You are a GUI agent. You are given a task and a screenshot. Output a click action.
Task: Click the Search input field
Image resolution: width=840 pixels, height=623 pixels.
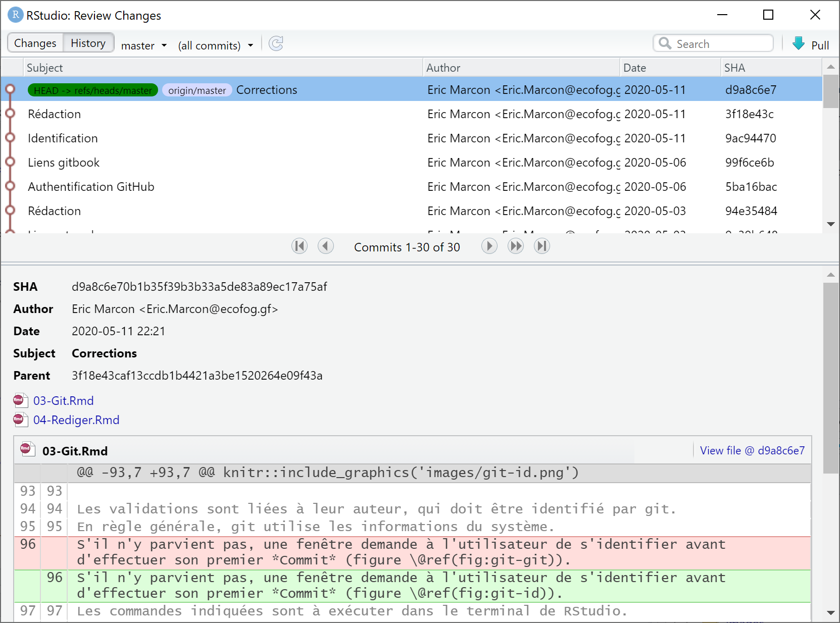713,43
